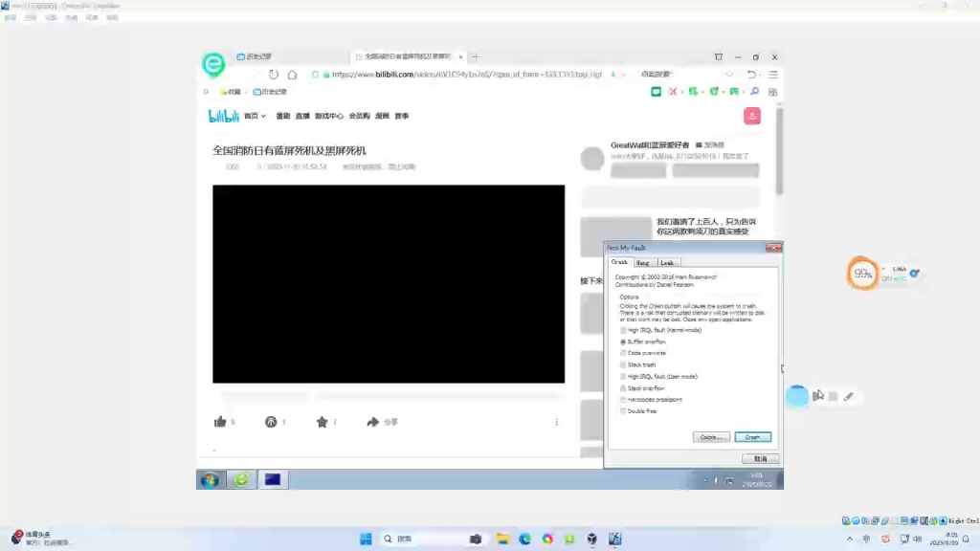Give a coin to the video
Viewport: 980px width, 551px height.
click(x=271, y=422)
